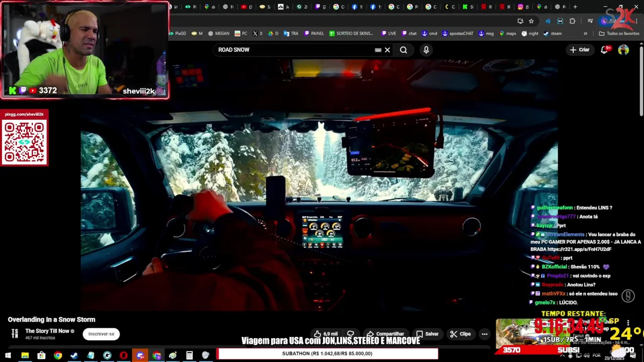644x362 pixels.
Task: Start voice search with microphone icon
Action: coord(426,50)
